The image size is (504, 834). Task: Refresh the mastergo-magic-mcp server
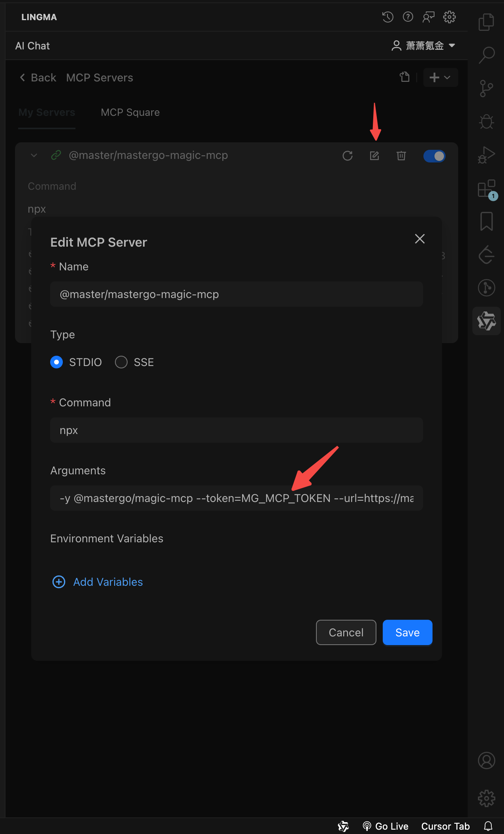tap(348, 156)
